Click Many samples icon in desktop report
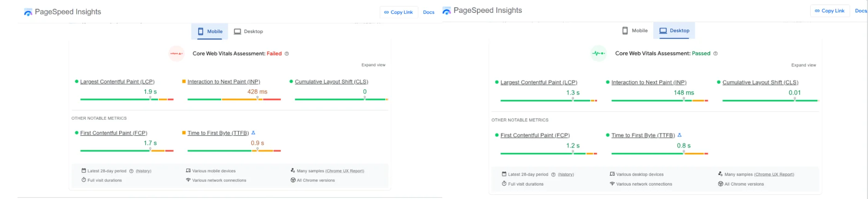This screenshot has width=868, height=199. point(720,174)
